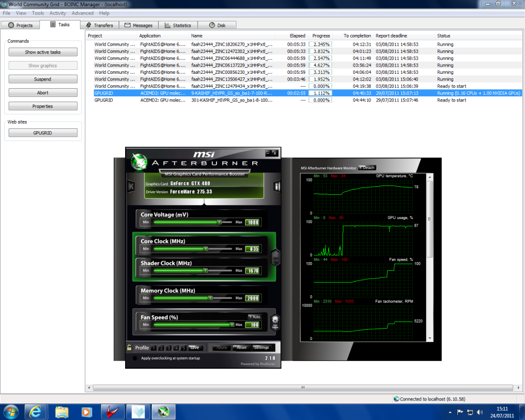Click the Core Voltage slider handle
This screenshot has width=525, height=420.
(219, 222)
